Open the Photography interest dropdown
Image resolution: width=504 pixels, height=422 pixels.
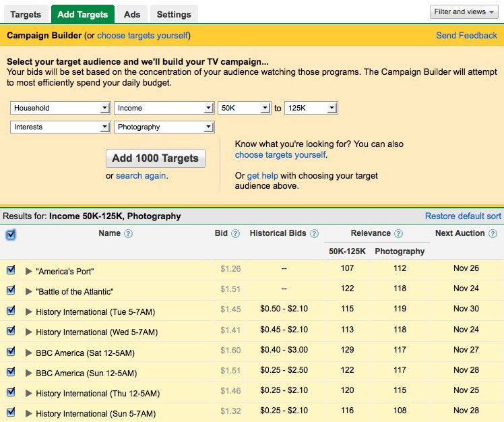tap(164, 127)
